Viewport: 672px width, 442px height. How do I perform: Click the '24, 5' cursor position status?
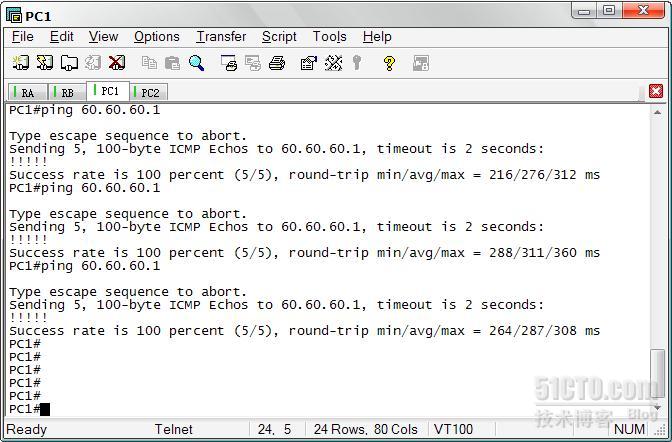[x=274, y=429]
